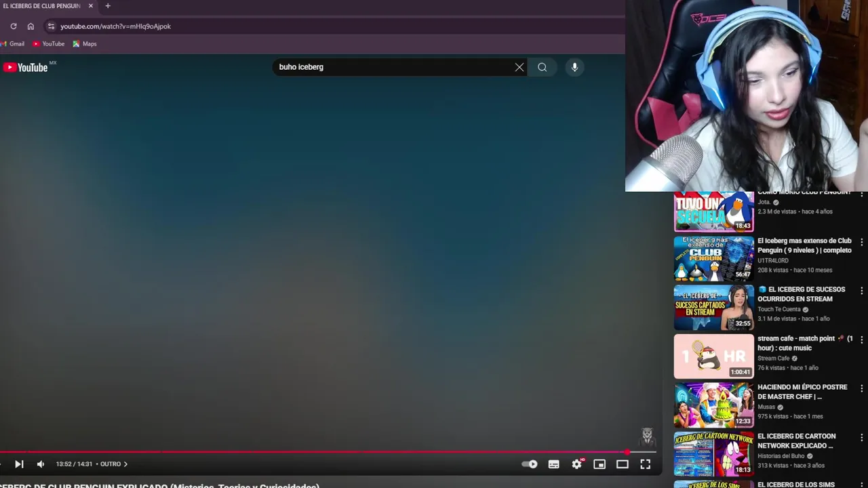868x488 pixels.
Task: Open options for Cartoon Network iceberg video
Action: tap(862, 438)
